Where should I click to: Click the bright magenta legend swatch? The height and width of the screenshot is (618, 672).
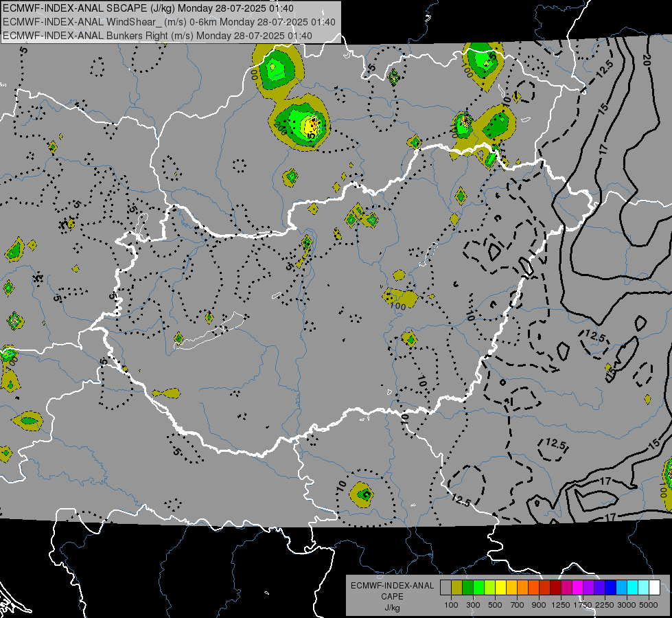[578, 587]
